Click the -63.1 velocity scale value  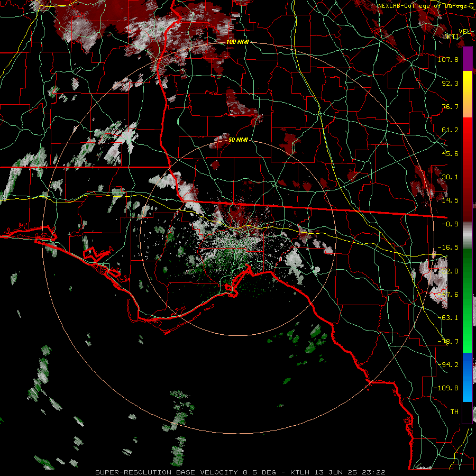click(x=448, y=318)
